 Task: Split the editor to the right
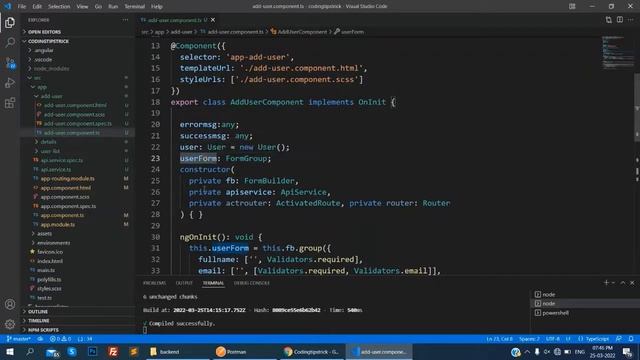click(620, 20)
